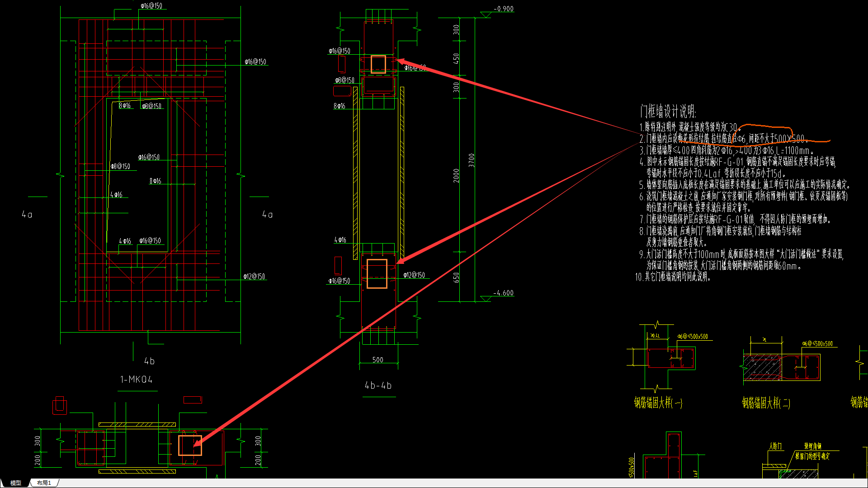
Task: Click the 门框墙设计说明 heading text
Action: (668, 111)
